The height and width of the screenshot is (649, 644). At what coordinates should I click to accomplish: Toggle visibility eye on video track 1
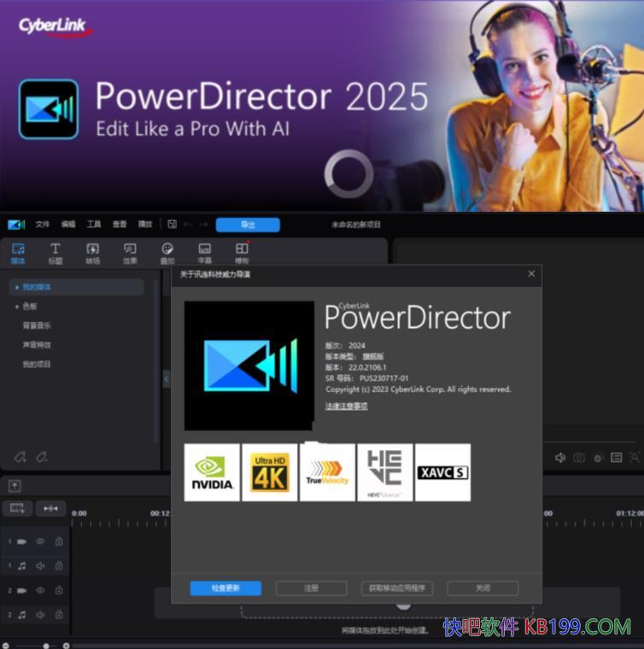[40, 541]
